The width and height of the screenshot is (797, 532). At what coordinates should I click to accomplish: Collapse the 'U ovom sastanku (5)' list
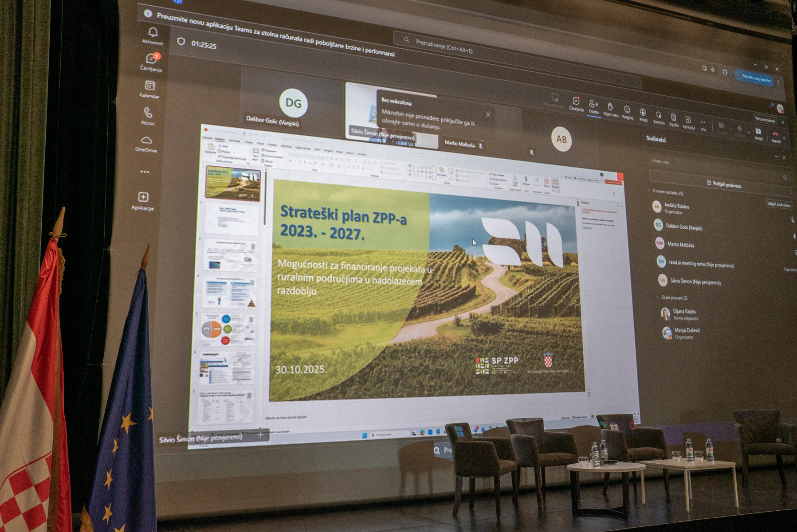[x=650, y=191]
